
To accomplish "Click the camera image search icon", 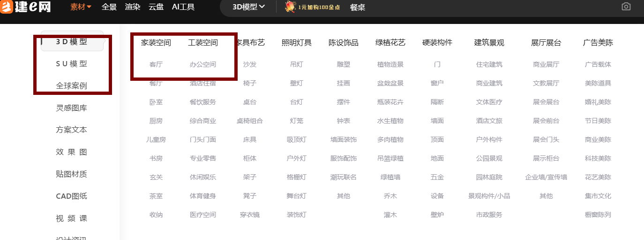I will (626, 7).
